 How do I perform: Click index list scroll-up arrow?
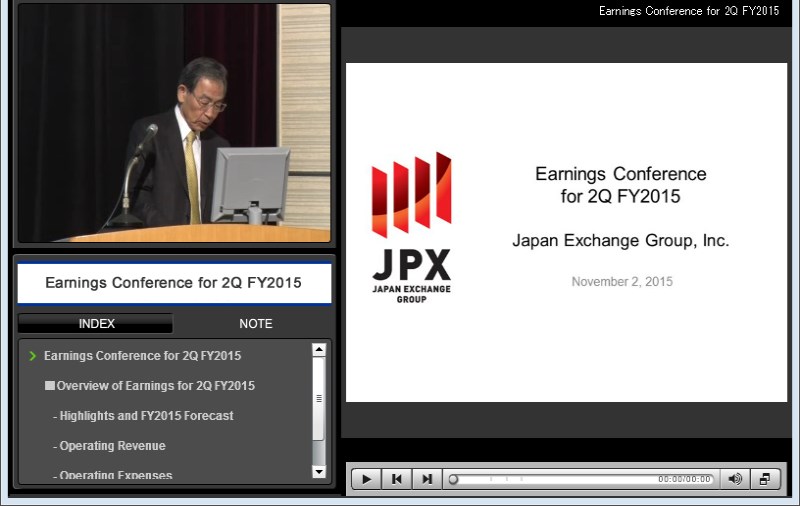(x=319, y=349)
